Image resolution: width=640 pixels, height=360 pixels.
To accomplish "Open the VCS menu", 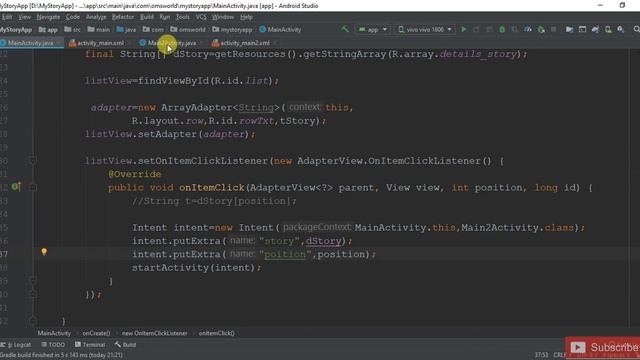I will point(201,17).
